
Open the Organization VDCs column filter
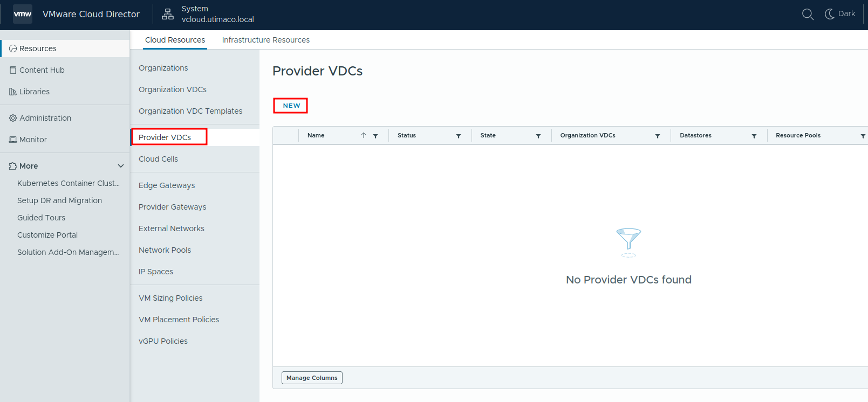[x=658, y=136]
